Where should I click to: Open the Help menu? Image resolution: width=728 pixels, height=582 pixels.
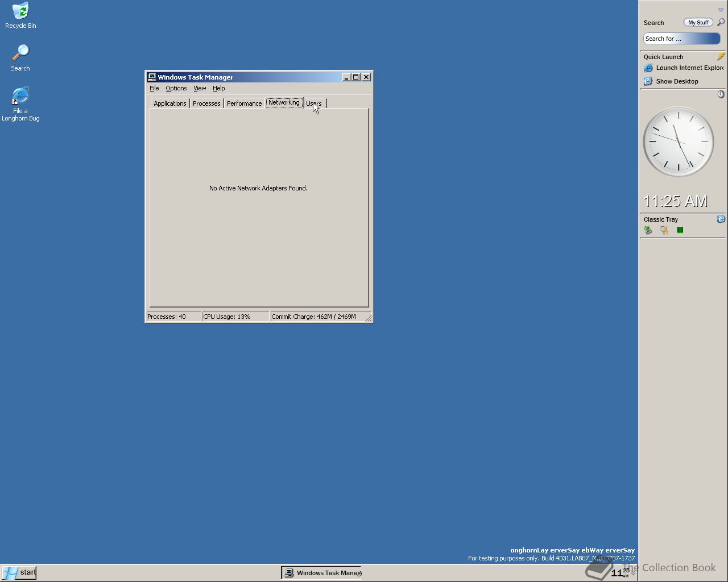pyautogui.click(x=219, y=88)
